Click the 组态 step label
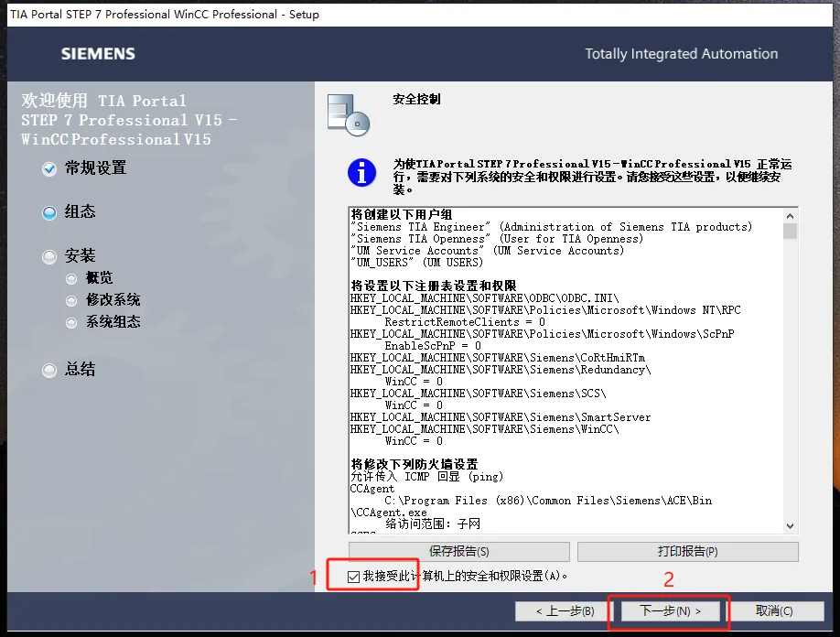The height and width of the screenshot is (637, 840). (x=80, y=212)
